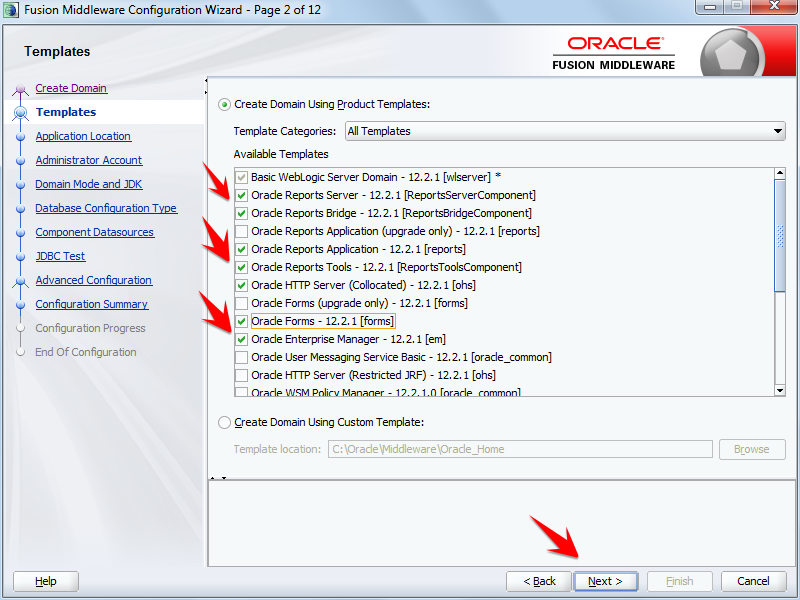Screen dimensions: 800x600
Task: Click the Template location input field
Action: [x=520, y=449]
